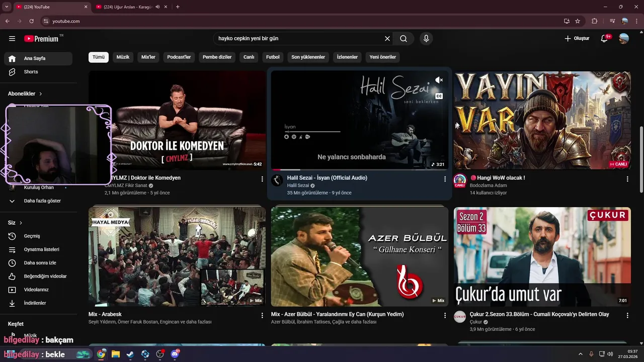Seek the Halil Sezai preview progress bar

point(359,169)
